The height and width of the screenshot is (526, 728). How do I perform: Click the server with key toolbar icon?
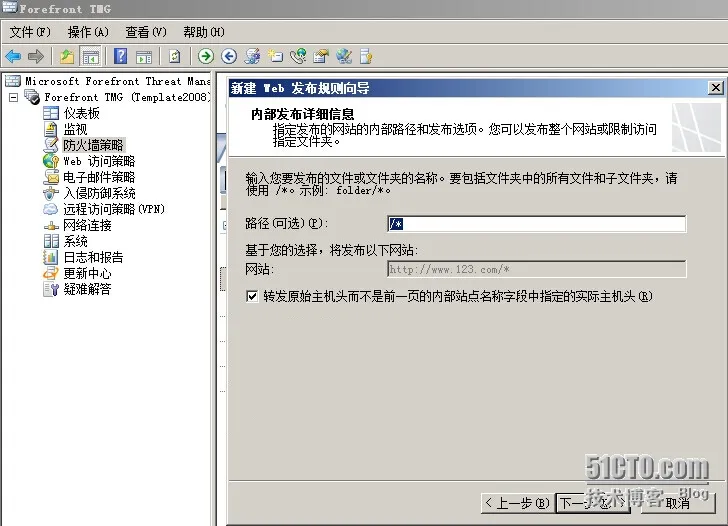(366, 57)
